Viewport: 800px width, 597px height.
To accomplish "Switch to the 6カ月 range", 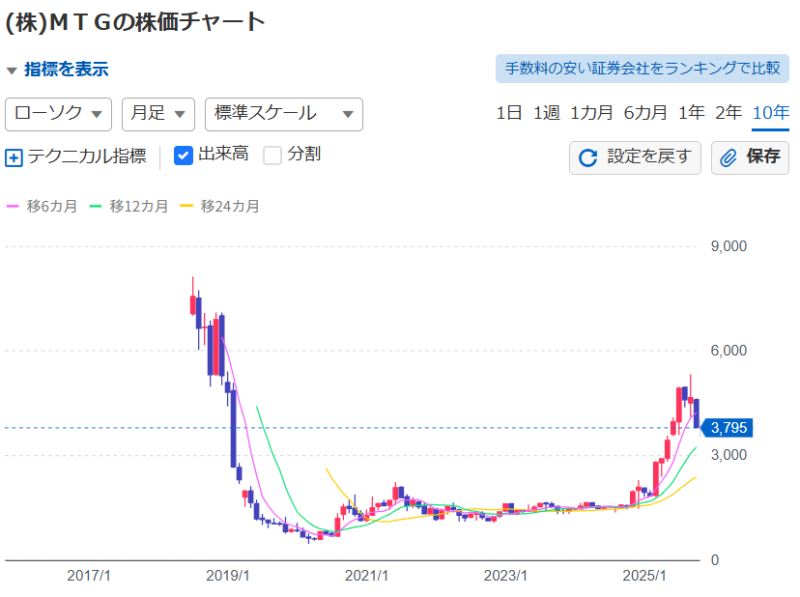I will (x=645, y=113).
